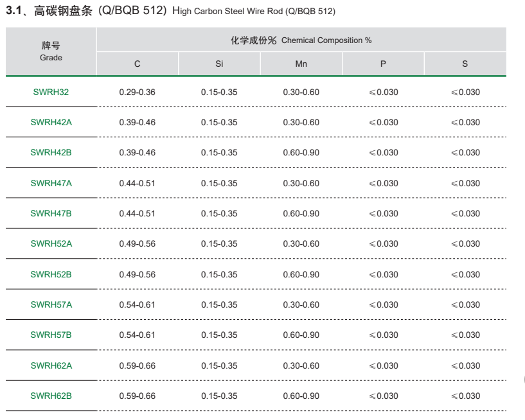Click the Mn column header
Image resolution: width=525 pixels, height=420 pixels.
[301, 64]
